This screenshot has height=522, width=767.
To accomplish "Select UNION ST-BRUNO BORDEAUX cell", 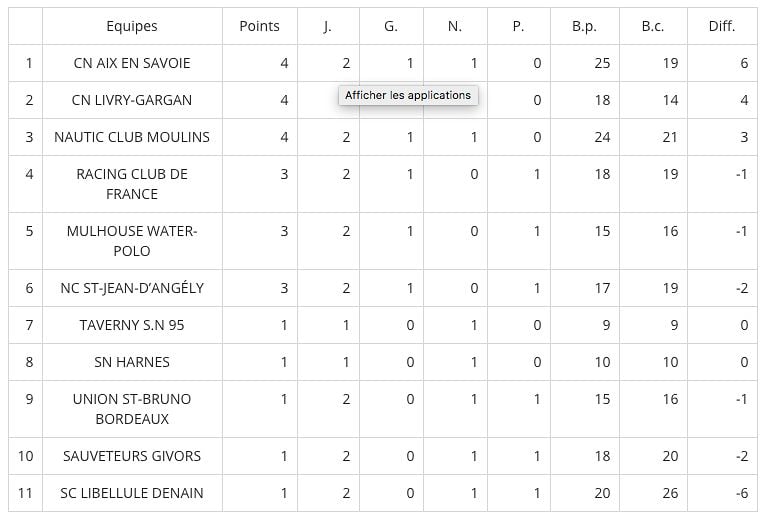I will 132,409.
